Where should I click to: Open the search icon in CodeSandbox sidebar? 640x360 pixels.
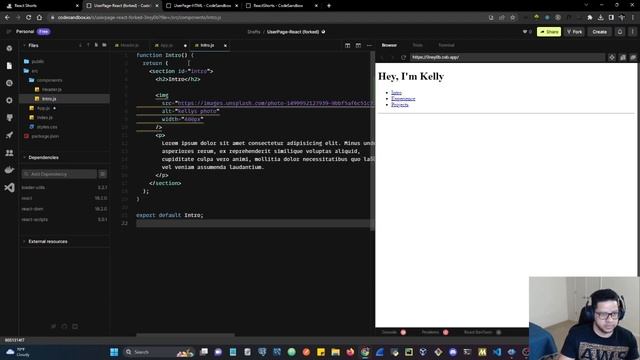(9, 83)
